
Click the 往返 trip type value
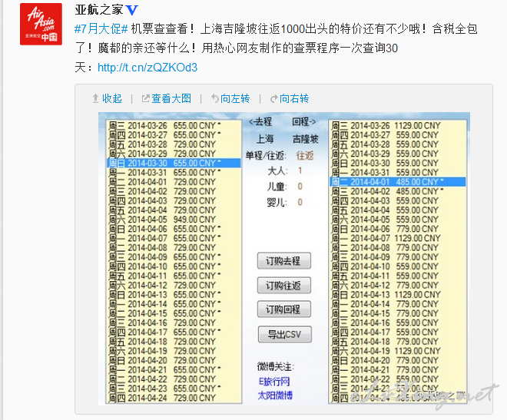pyautogui.click(x=305, y=156)
